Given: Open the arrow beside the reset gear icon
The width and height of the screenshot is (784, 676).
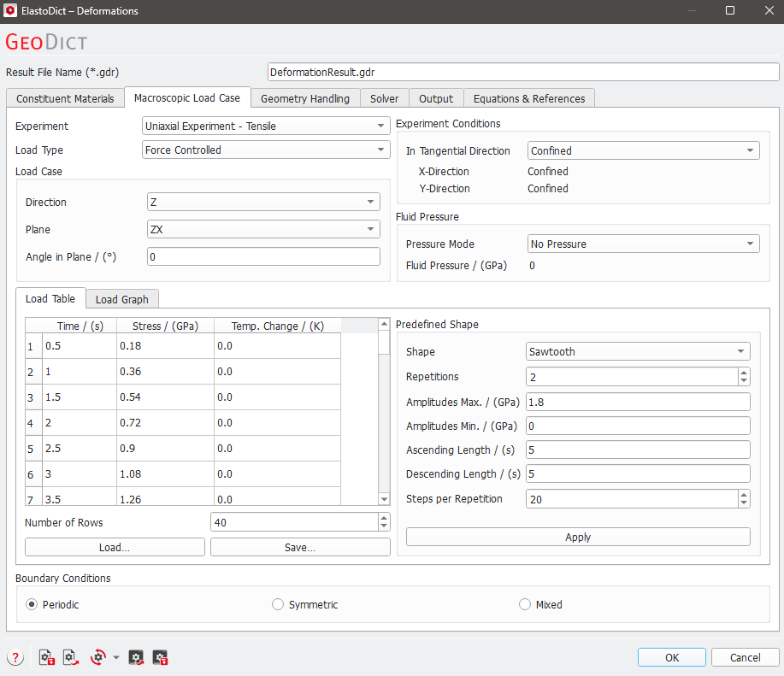Looking at the screenshot, I should coord(116,657).
